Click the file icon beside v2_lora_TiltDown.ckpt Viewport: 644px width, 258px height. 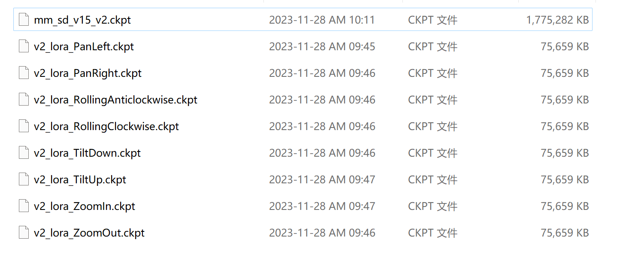[x=24, y=153]
